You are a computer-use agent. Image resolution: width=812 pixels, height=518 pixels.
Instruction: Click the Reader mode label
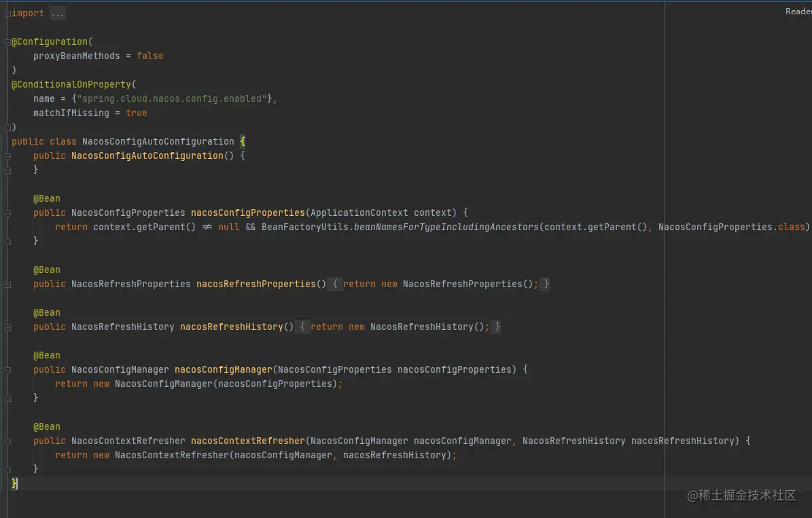coord(798,12)
